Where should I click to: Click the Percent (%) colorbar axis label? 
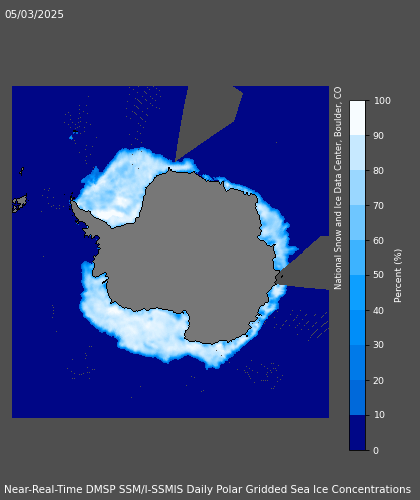(398, 276)
